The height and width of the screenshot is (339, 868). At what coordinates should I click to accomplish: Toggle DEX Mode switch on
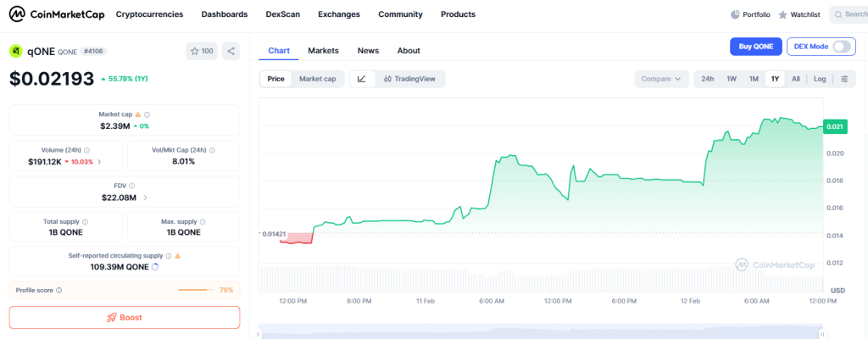842,47
